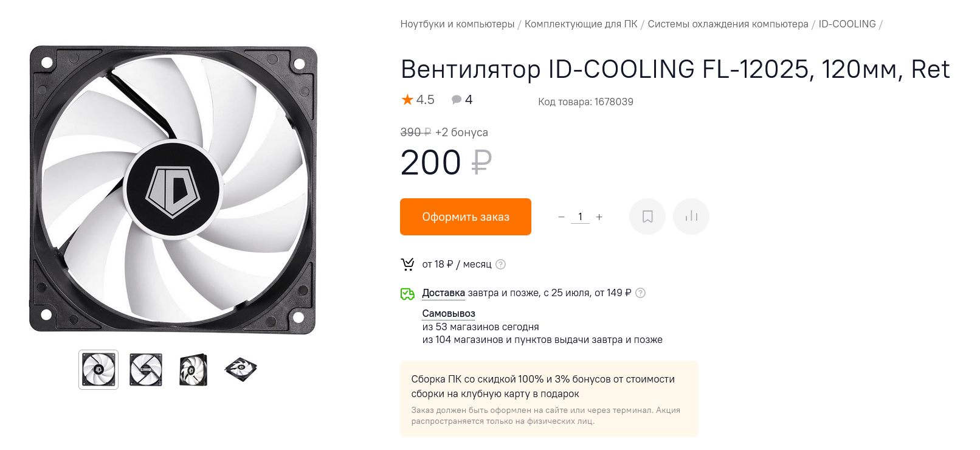Open "Системы охлаждения компьютера" breadcrumb
Viewport: 980px width, 450px height.
(x=728, y=24)
